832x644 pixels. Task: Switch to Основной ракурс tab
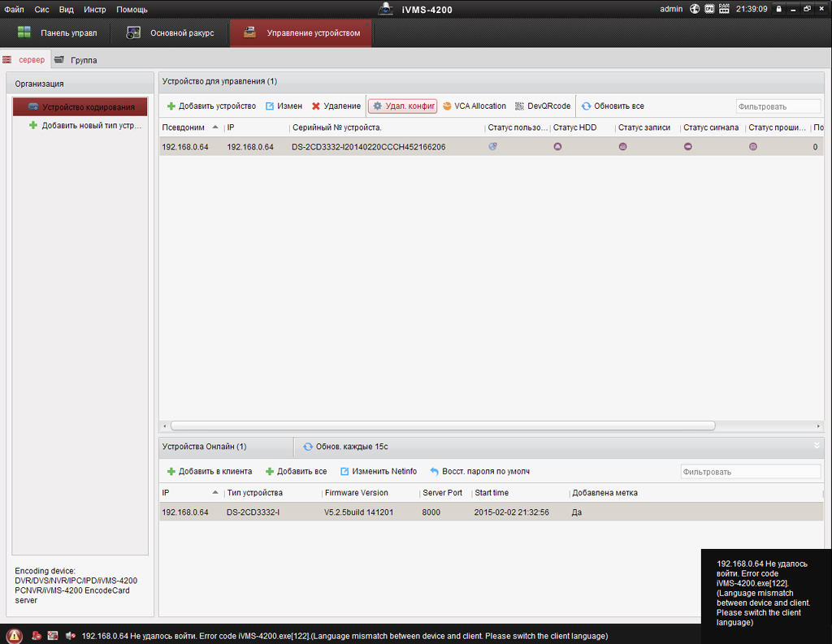point(170,32)
